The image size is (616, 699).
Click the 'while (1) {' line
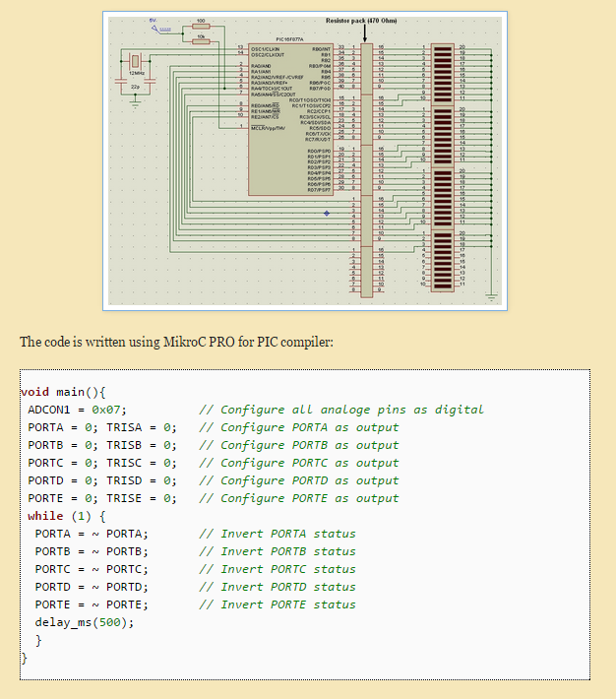click(x=67, y=516)
